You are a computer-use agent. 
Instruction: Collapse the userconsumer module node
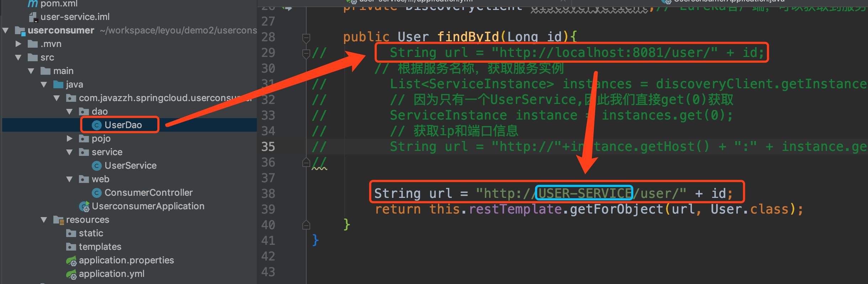(6, 31)
